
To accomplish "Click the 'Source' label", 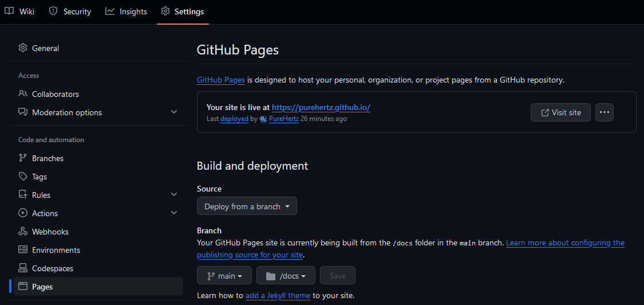I will point(209,189).
